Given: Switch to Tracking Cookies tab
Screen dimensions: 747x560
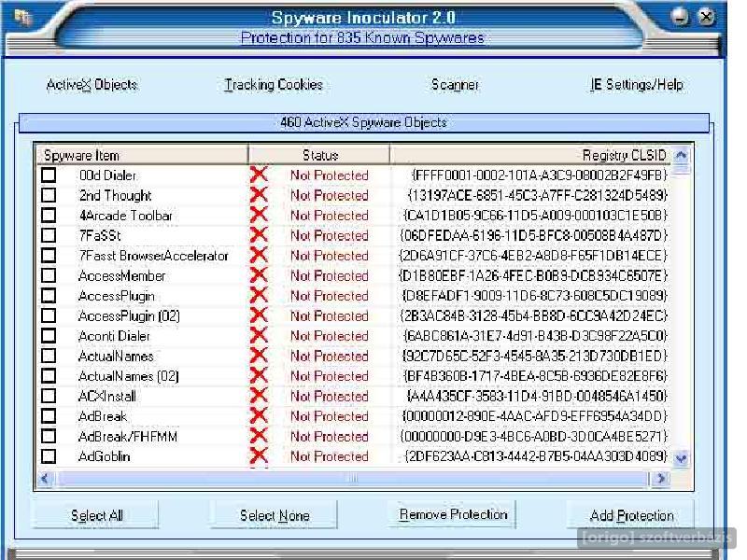Looking at the screenshot, I should point(274,85).
